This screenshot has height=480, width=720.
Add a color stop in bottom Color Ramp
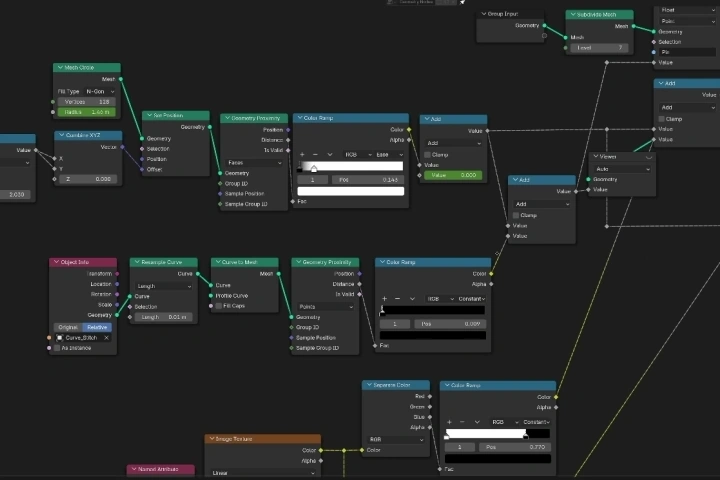(449, 422)
